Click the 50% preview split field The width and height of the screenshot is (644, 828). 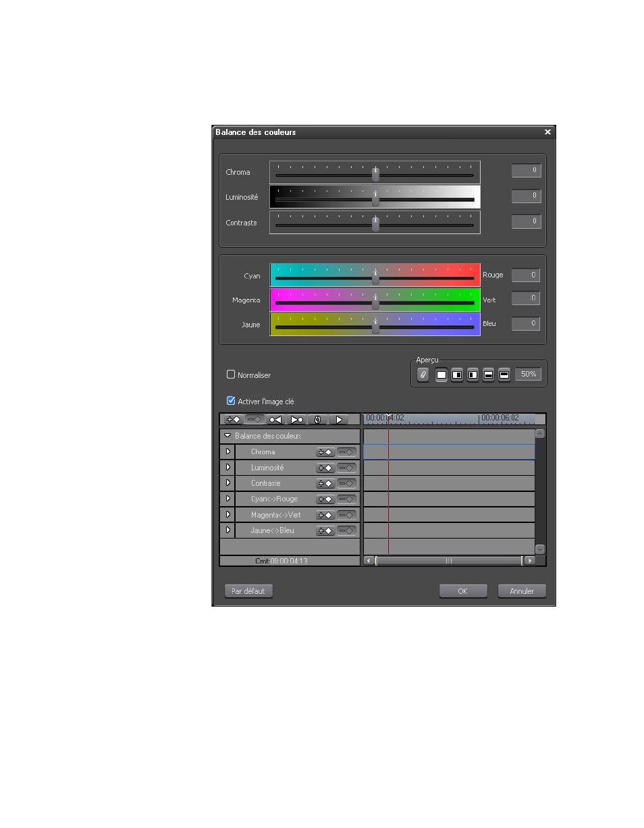coord(529,374)
